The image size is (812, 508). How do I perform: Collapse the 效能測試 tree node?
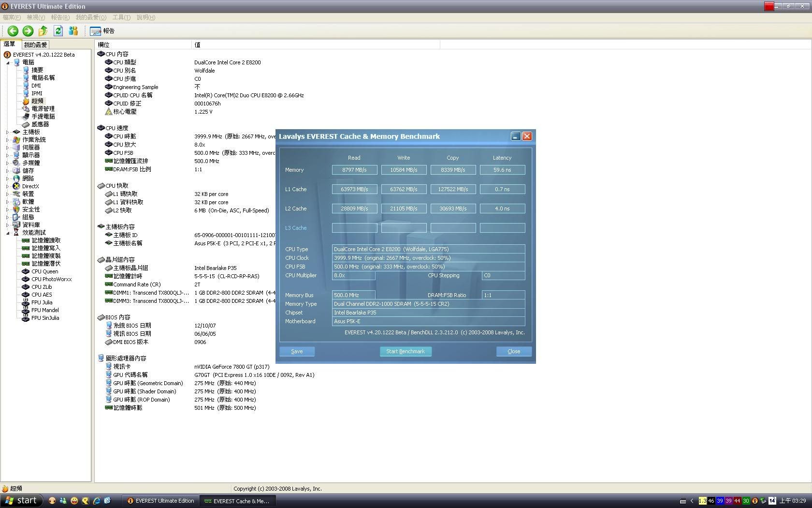point(8,233)
